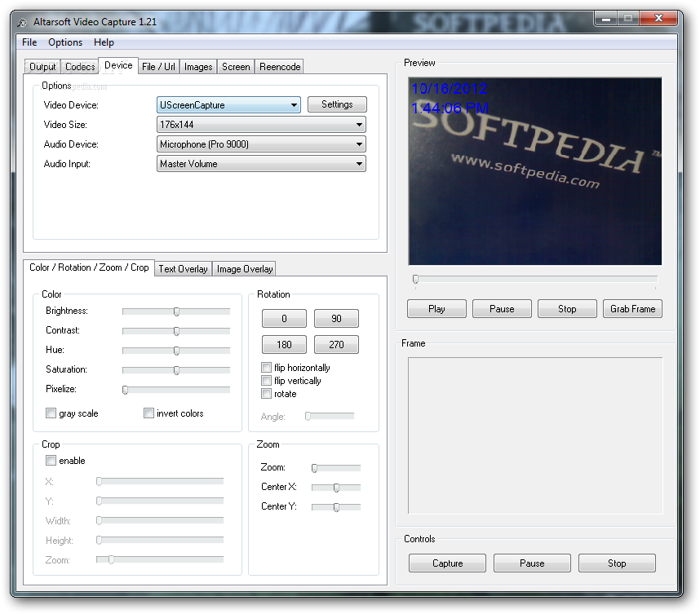Open the Options menu
This screenshot has width=700, height=614.
tap(65, 42)
